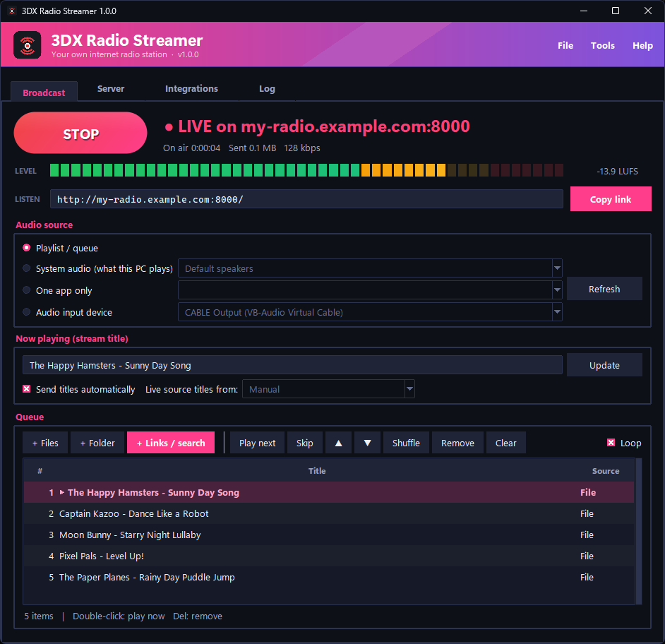Switch to the Integrations tab
Image resolution: width=665 pixels, height=644 pixels.
(191, 89)
